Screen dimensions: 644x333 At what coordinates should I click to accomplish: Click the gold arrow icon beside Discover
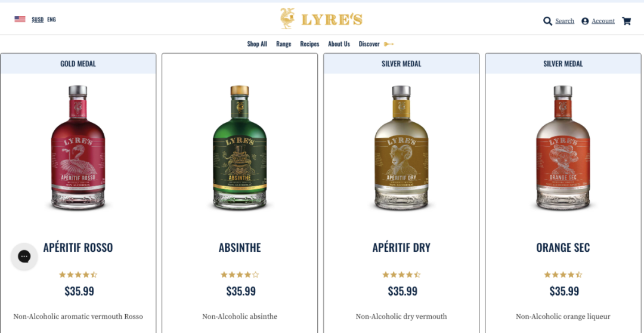click(x=389, y=44)
